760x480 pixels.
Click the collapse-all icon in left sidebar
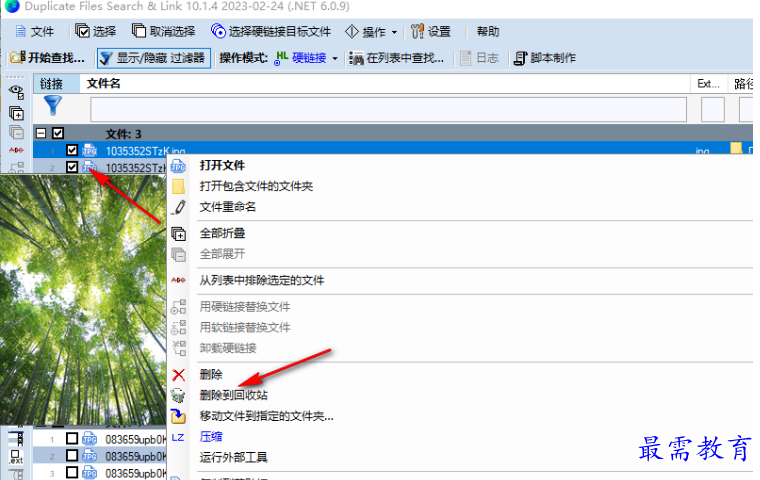tap(16, 113)
